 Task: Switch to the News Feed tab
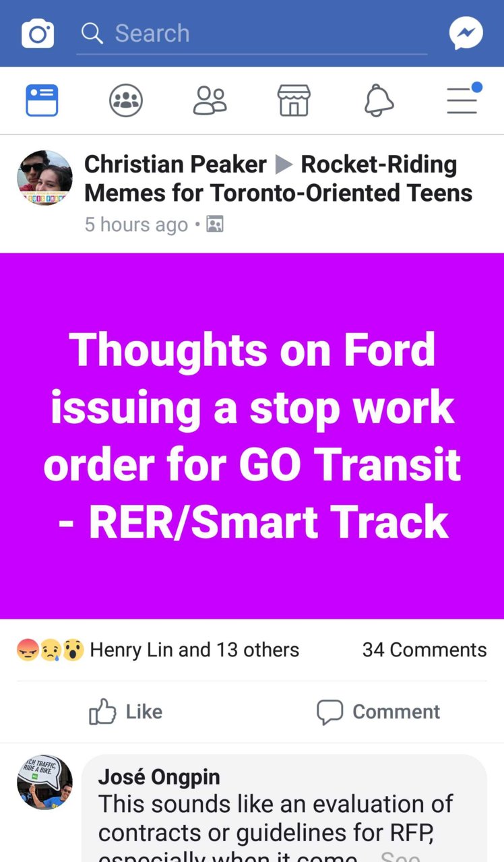click(x=42, y=101)
